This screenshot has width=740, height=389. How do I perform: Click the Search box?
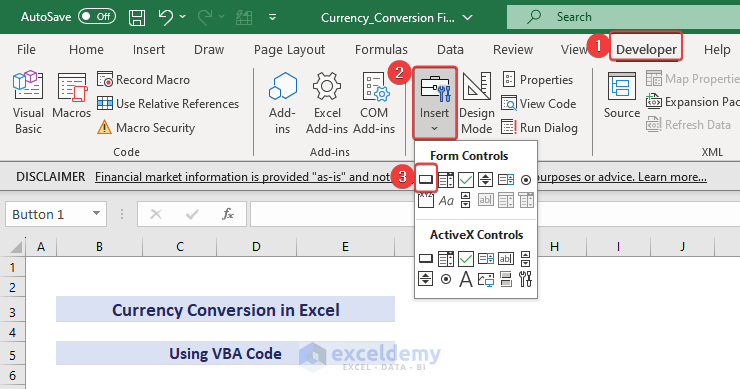623,17
